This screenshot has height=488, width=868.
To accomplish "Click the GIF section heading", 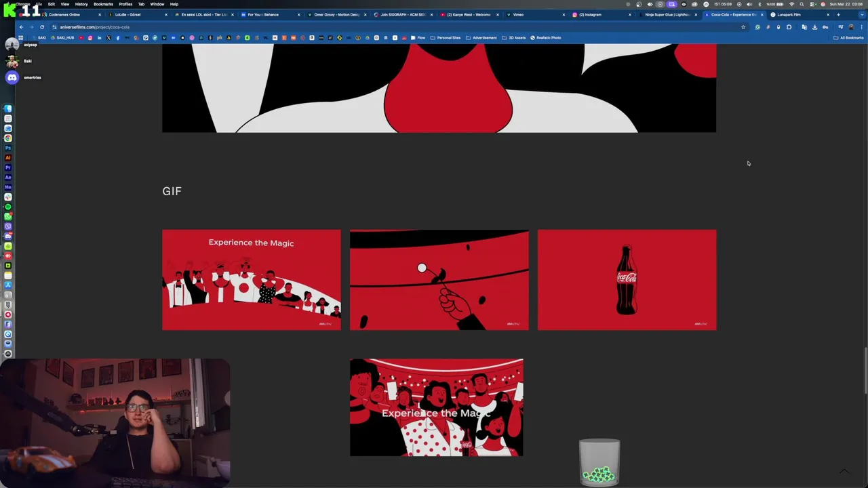I will tap(172, 191).
